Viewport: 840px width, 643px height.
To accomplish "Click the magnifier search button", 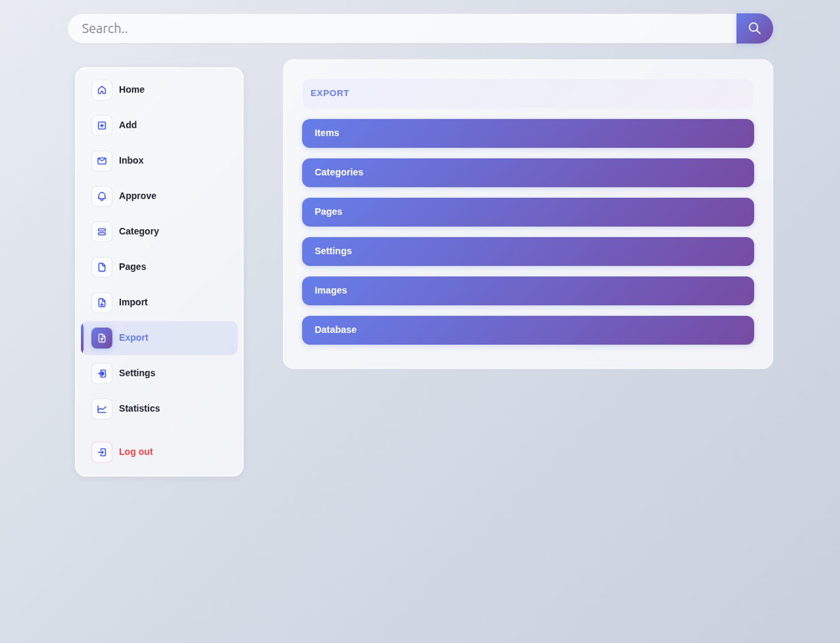I will pyautogui.click(x=754, y=29).
